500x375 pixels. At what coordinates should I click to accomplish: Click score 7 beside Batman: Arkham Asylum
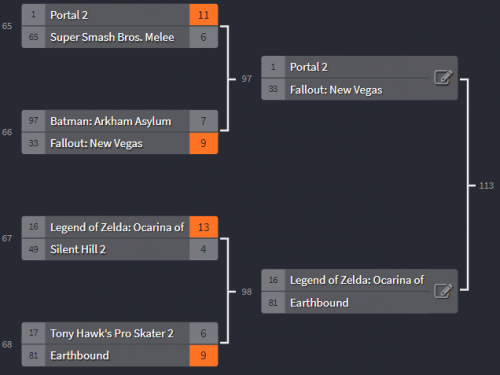click(x=204, y=121)
